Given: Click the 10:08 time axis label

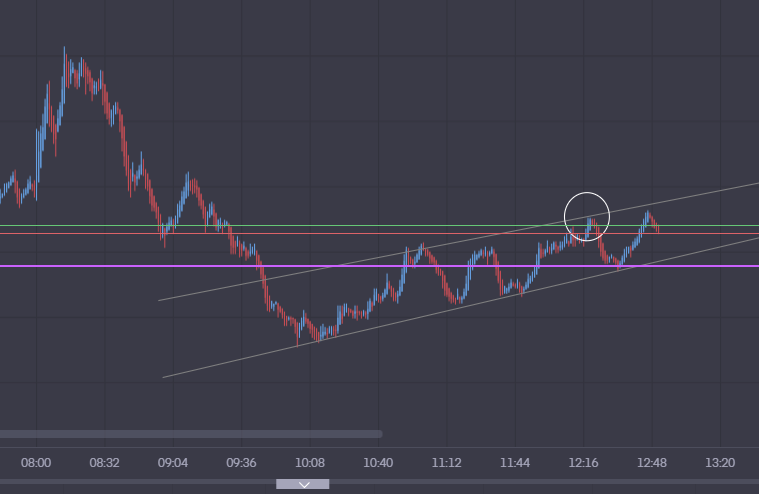Looking at the screenshot, I should tap(310, 463).
